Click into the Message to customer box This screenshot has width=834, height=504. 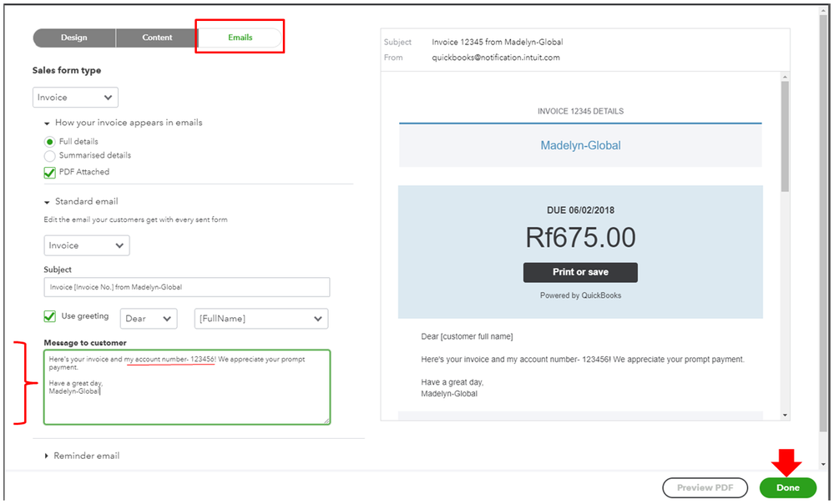[x=187, y=387]
